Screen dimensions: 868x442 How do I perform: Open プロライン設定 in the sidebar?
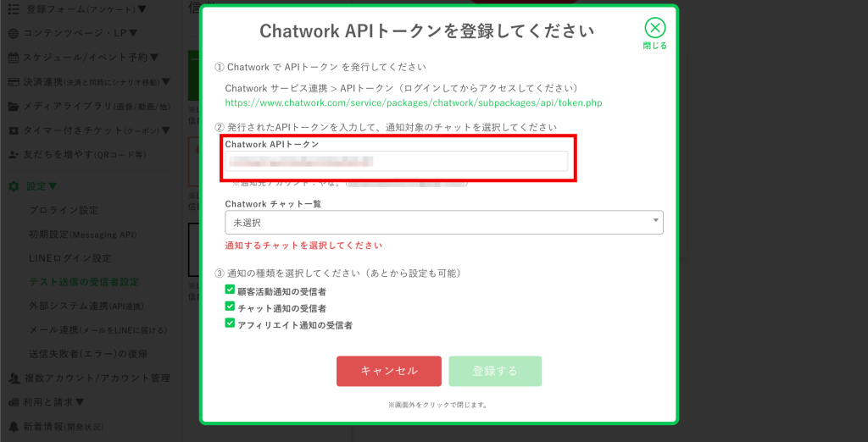tap(64, 210)
